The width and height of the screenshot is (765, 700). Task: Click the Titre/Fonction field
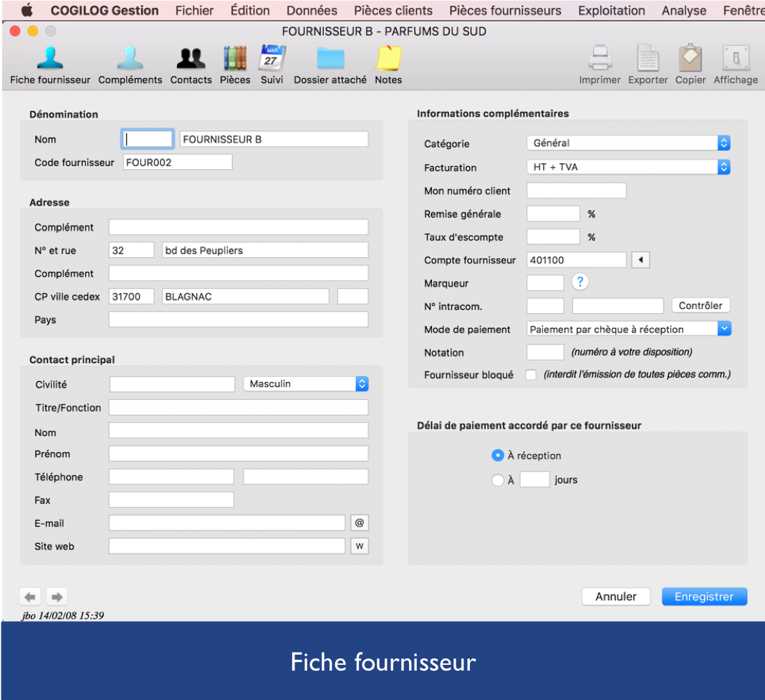tap(239, 407)
